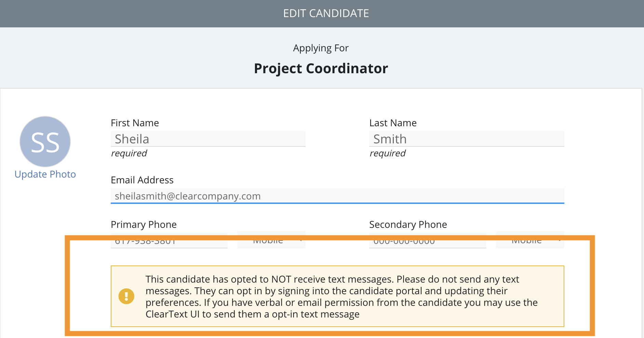Image resolution: width=644 pixels, height=338 pixels.
Task: Click the yellow exclamation warning icon
Action: (126, 296)
